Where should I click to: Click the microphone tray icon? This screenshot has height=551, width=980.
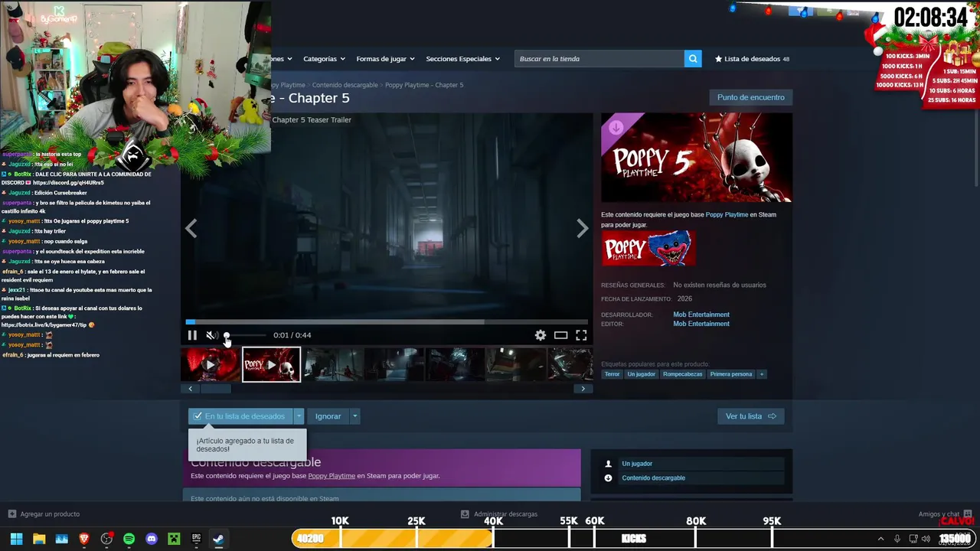[897, 539]
